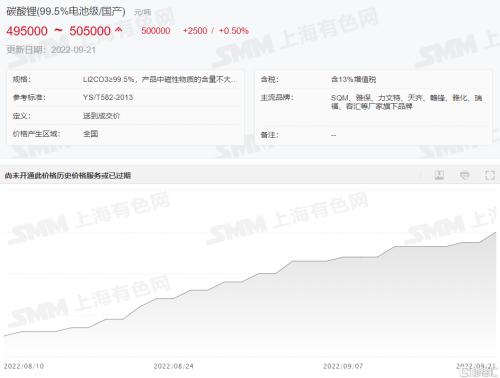Image resolution: width=500 pixels, height=378 pixels.
Task: Click the middle chart toolbar icon
Action: pos(465,175)
